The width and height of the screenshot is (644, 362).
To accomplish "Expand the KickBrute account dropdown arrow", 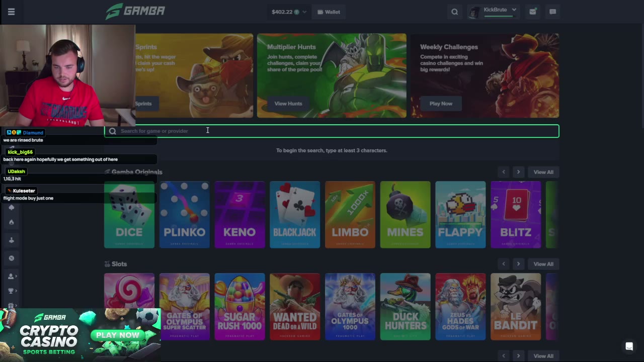I will pyautogui.click(x=514, y=10).
